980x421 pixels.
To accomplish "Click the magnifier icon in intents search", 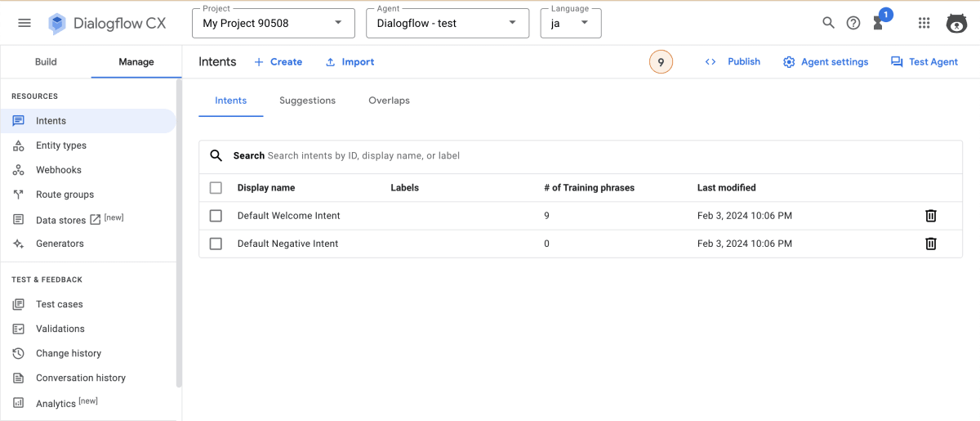I will click(216, 155).
